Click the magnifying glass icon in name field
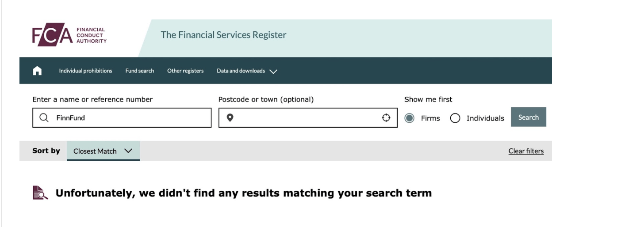The width and height of the screenshot is (644, 227). 44,118
